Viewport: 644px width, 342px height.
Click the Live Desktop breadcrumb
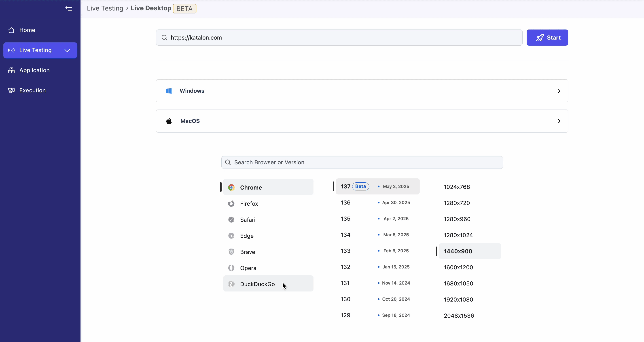151,8
